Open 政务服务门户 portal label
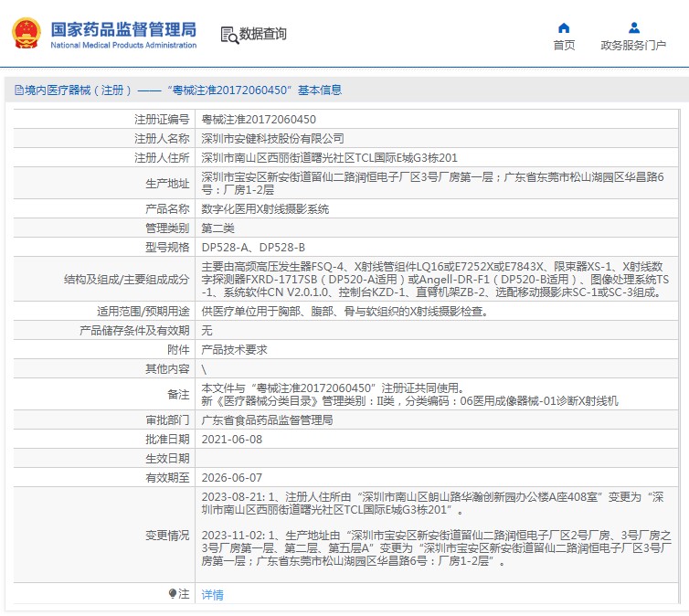689x616 pixels. [633, 46]
